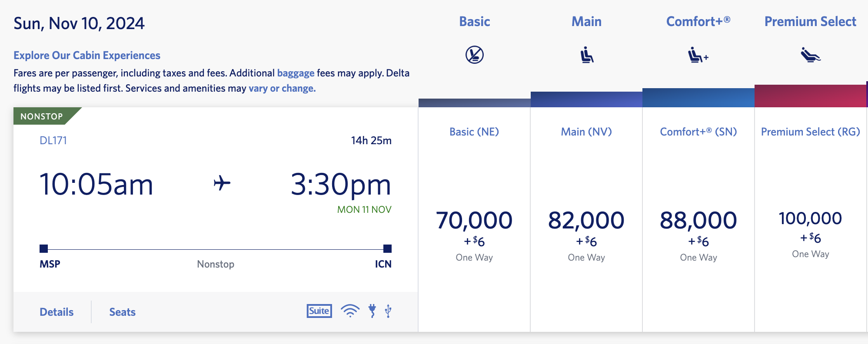The image size is (868, 344).
Task: Open the vary or change link
Action: pyautogui.click(x=282, y=88)
